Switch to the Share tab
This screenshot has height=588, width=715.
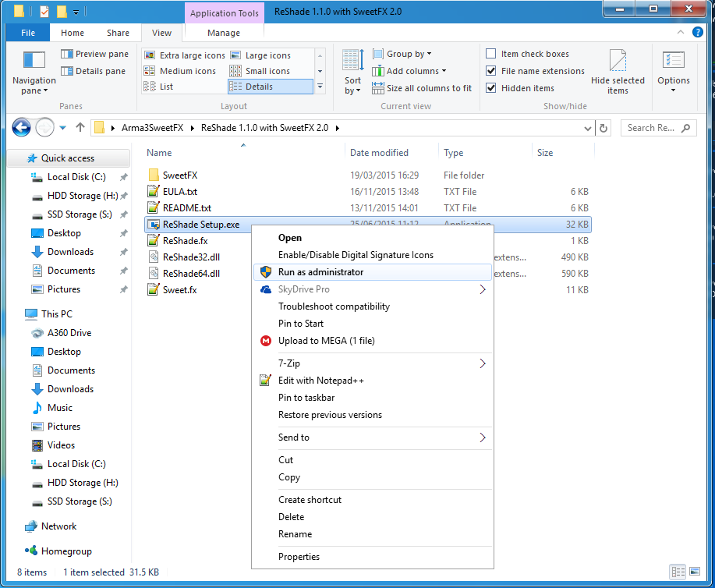pyautogui.click(x=118, y=33)
